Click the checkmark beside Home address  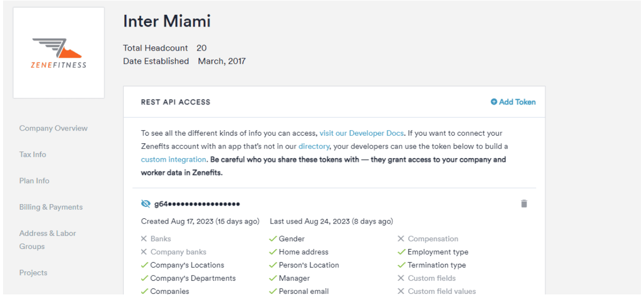click(x=273, y=252)
